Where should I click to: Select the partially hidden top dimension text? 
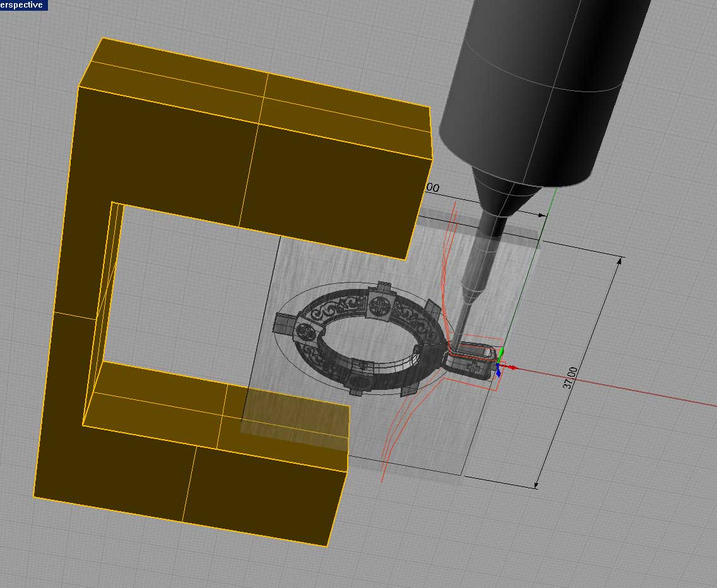pos(432,188)
